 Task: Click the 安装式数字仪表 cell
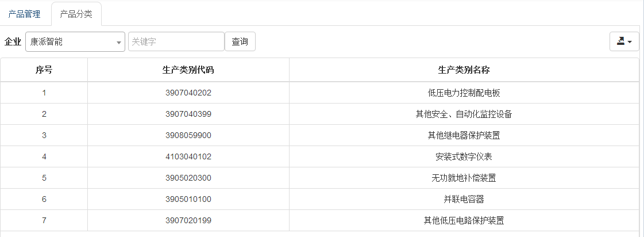[464, 156]
